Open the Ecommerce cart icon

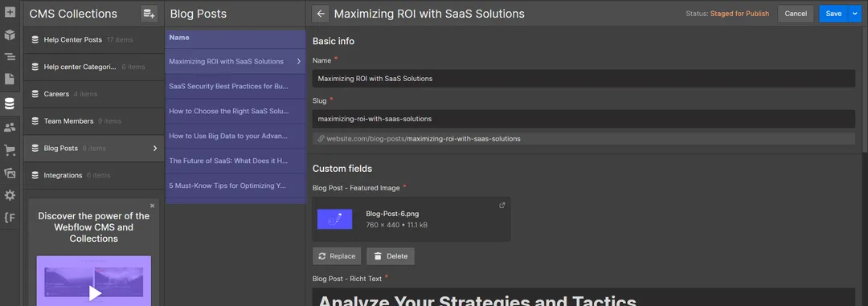click(x=10, y=150)
